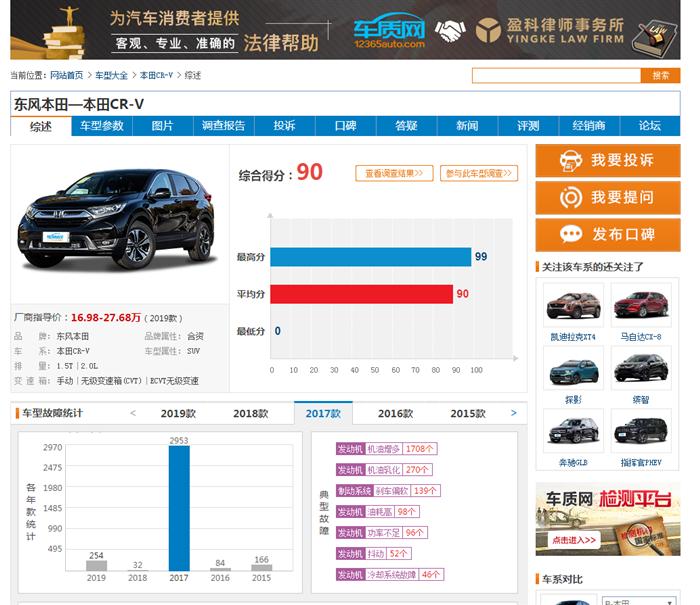Click the orange 搜索 button
Viewport: 700px width, 605px height.
(x=660, y=75)
